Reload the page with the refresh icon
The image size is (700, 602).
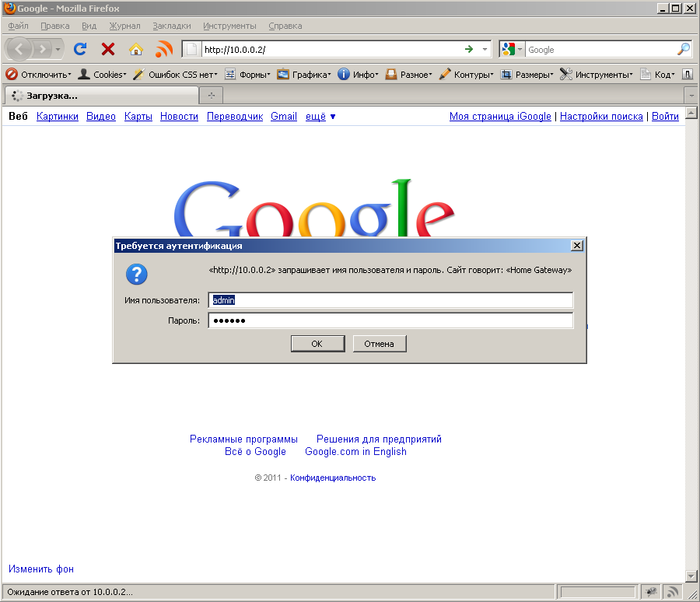(80, 49)
